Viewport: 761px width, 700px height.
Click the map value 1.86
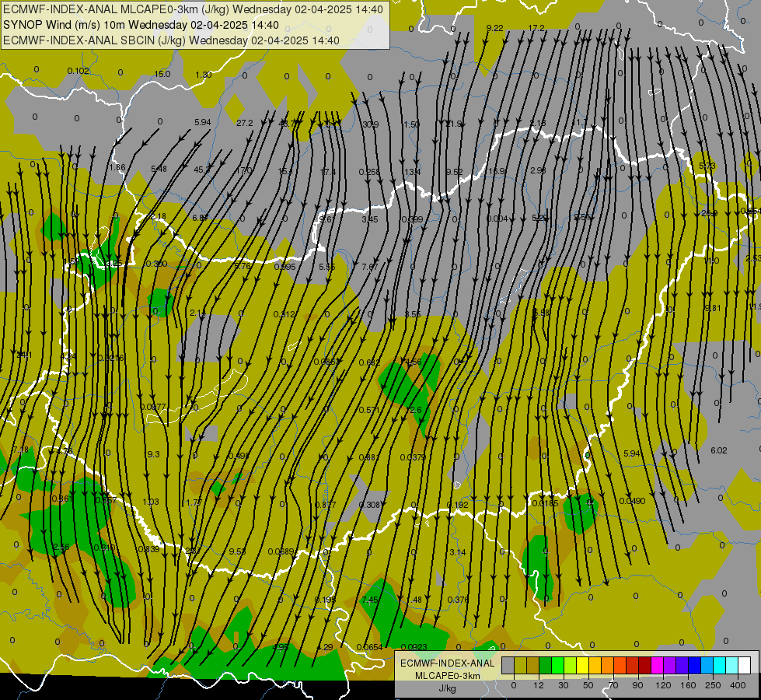coord(117,167)
